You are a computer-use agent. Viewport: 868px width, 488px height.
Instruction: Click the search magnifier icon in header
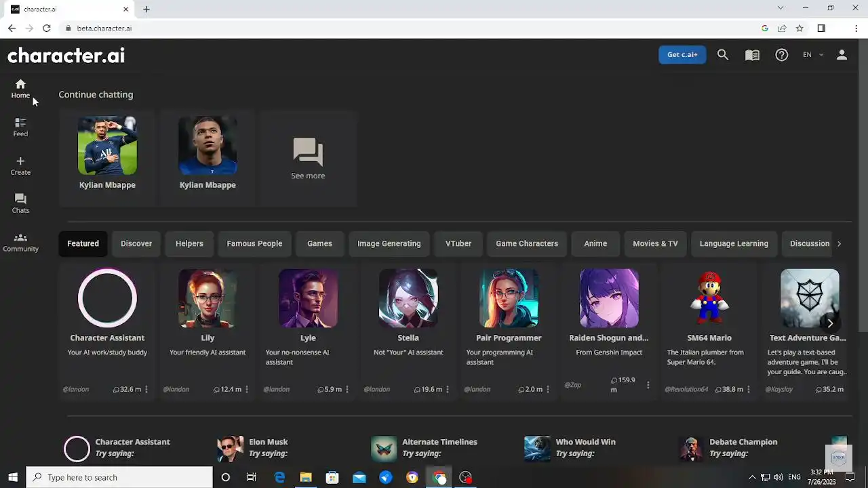pos(723,55)
